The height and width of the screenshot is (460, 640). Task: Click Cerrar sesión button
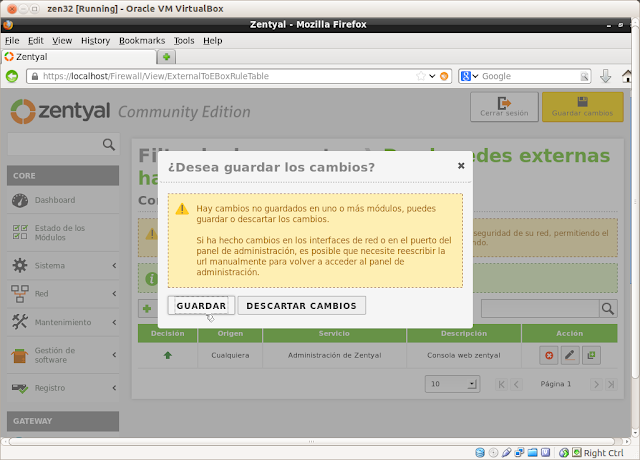pos(504,107)
